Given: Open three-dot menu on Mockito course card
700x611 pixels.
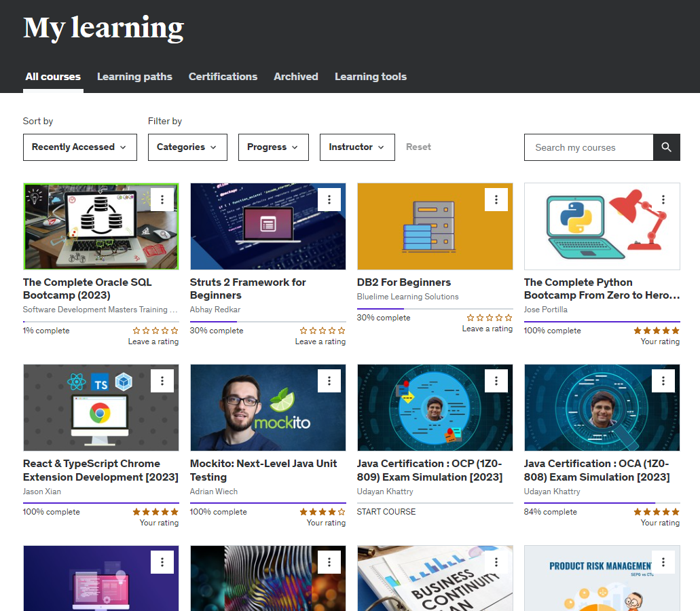Looking at the screenshot, I should click(329, 381).
